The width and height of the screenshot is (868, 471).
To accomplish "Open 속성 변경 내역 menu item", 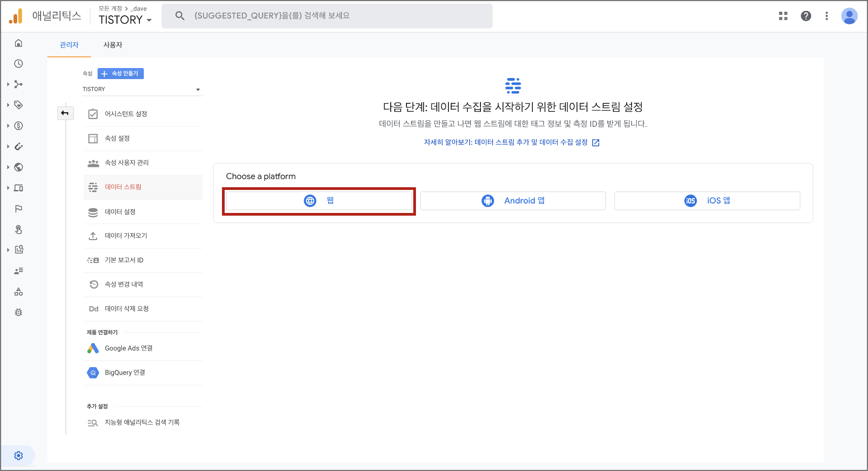I will (x=143, y=285).
